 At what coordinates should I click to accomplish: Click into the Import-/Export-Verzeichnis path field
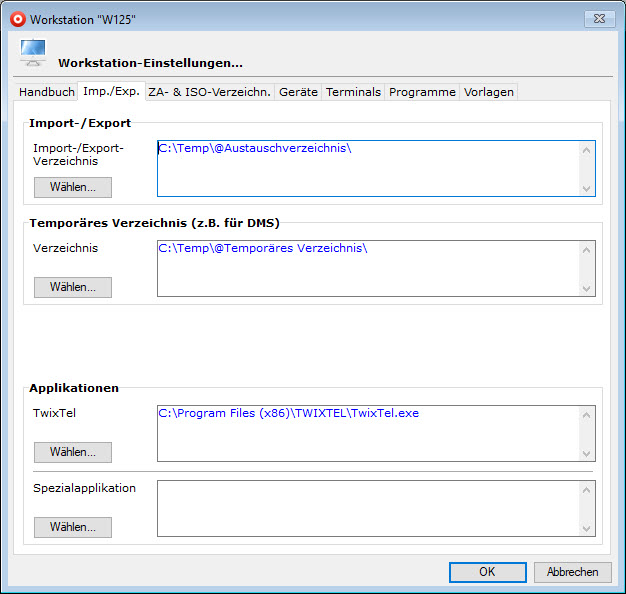pyautogui.click(x=367, y=168)
